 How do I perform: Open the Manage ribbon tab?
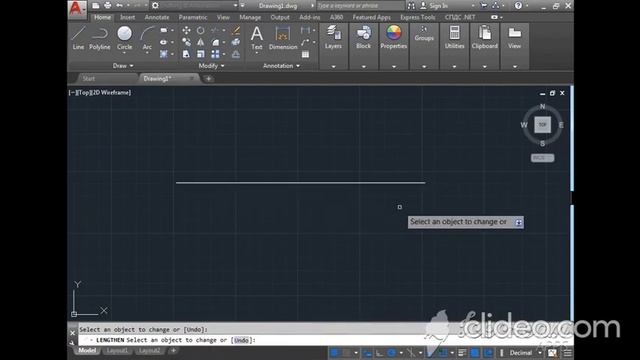(250, 17)
